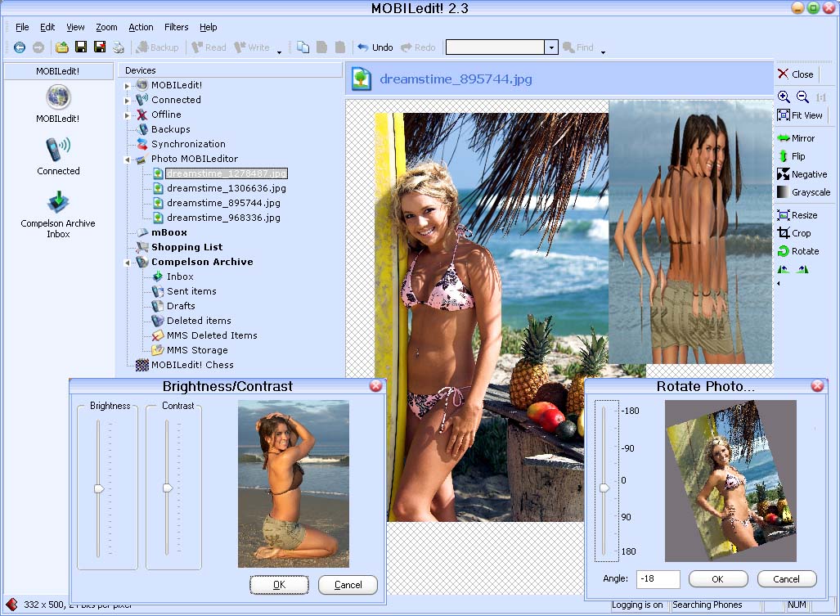Click the Angle input field
Image resolution: width=840 pixels, height=616 pixels.
(x=658, y=579)
